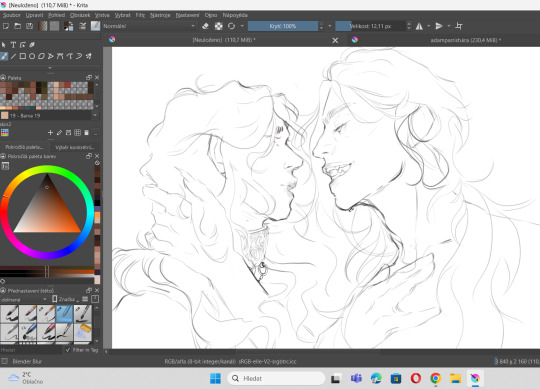The width and height of the screenshot is (540, 389).
Task: Select the multibrush tool
Action: click(x=89, y=56)
